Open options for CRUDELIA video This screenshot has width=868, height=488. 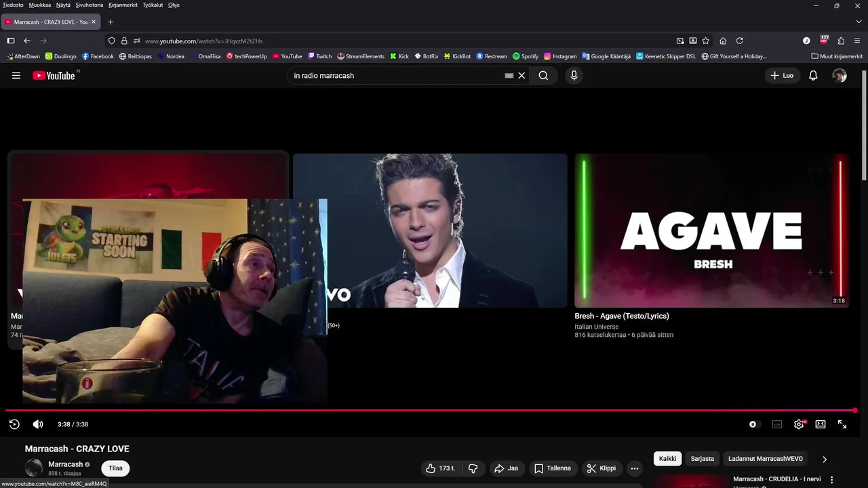(x=832, y=480)
